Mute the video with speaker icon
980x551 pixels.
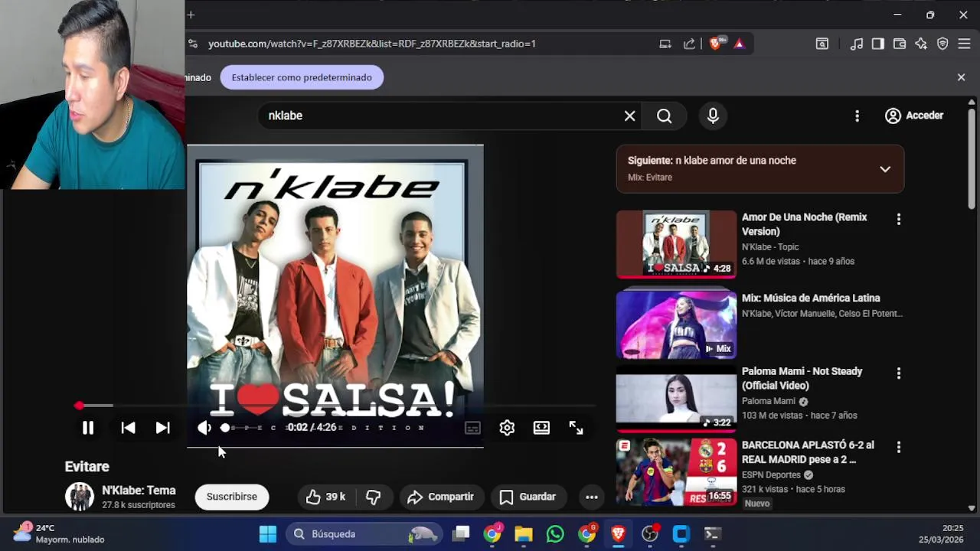coord(204,428)
